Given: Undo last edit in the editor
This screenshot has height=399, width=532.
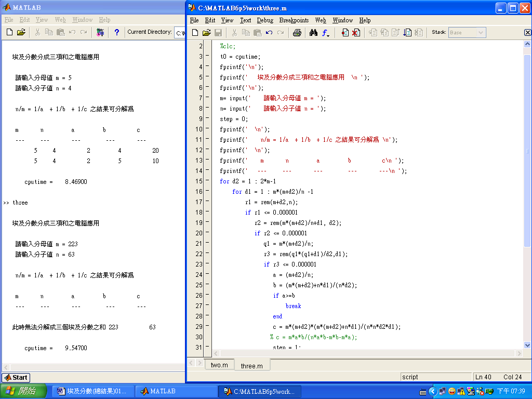Looking at the screenshot, I should (269, 33).
